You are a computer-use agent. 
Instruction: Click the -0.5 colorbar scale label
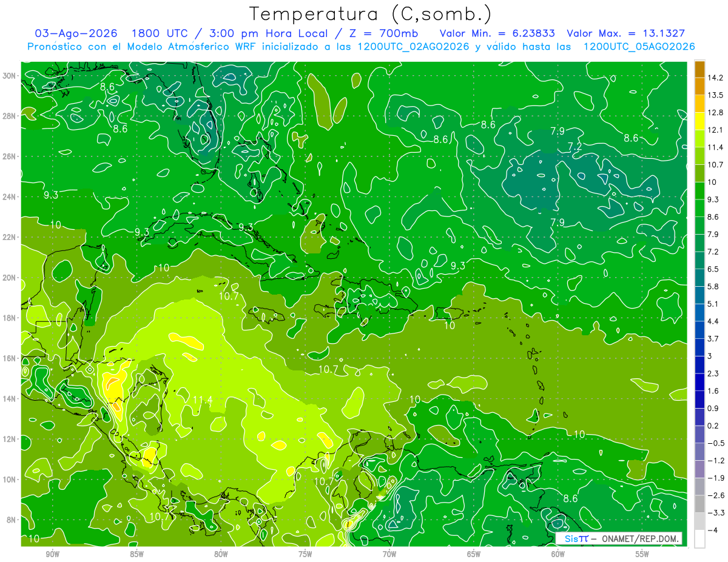pos(715,443)
